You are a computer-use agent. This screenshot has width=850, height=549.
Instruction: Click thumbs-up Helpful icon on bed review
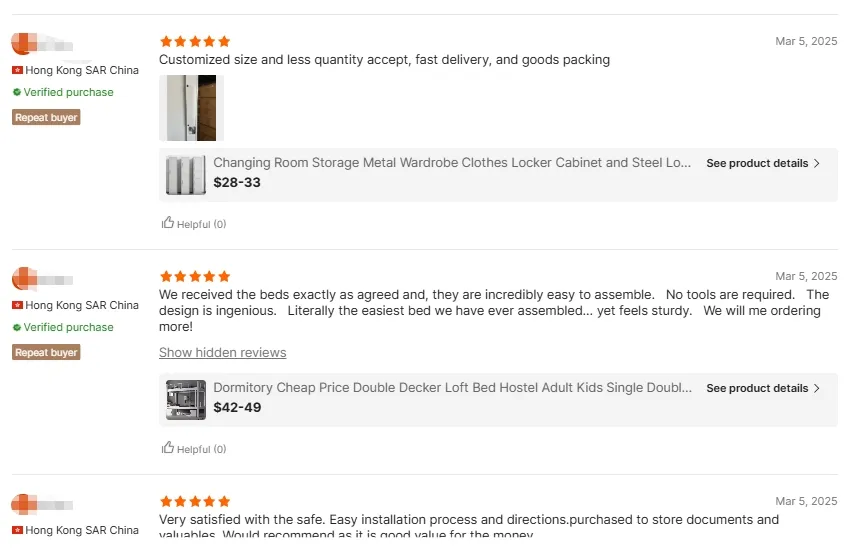[x=168, y=448]
